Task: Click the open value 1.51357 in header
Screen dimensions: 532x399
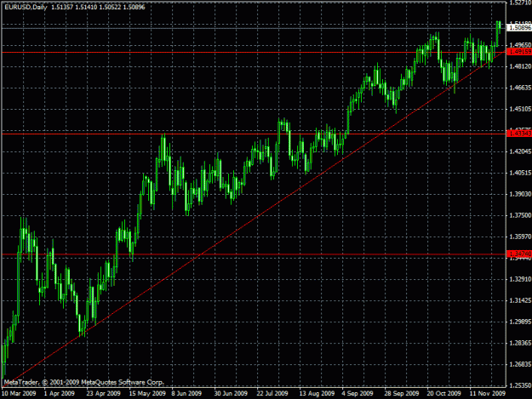Action: [62, 7]
